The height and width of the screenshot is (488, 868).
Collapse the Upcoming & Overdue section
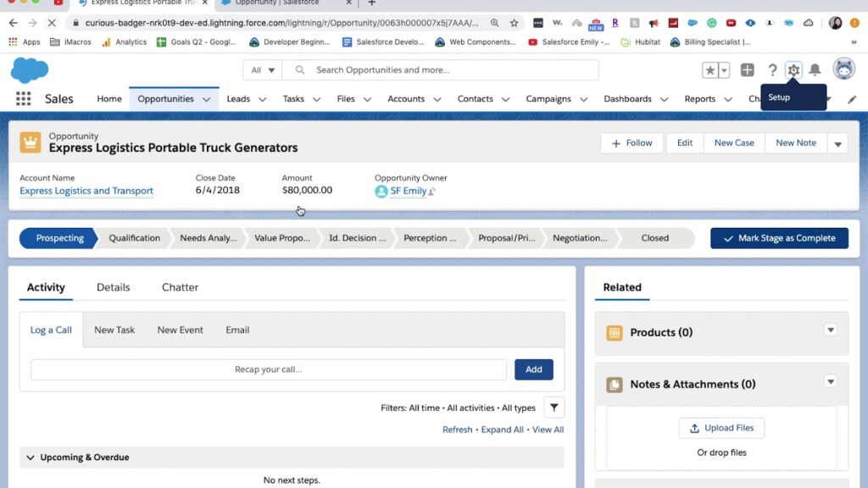pos(31,457)
